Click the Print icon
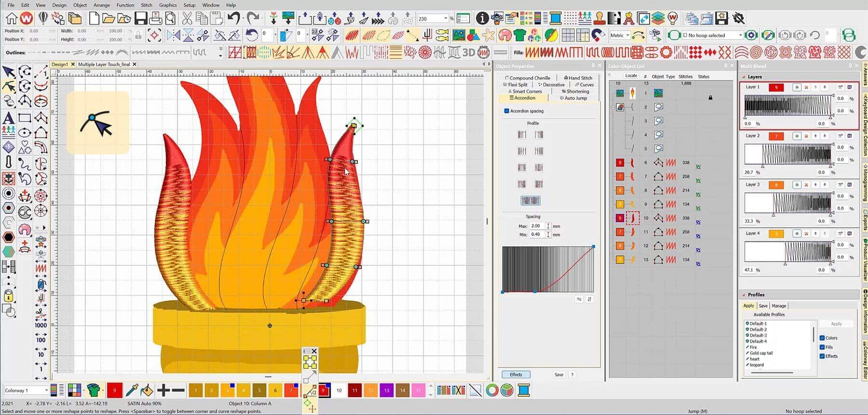The height and width of the screenshot is (415, 868). (155, 18)
